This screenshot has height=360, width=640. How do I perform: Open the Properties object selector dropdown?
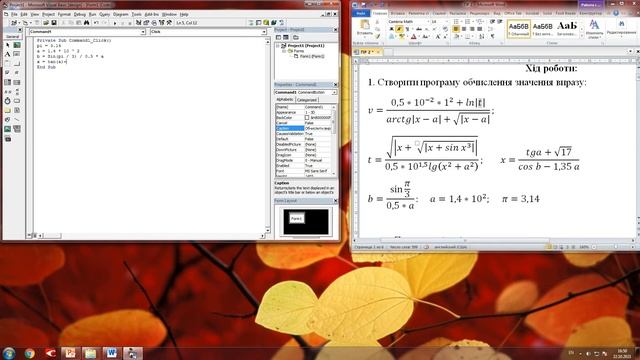[x=334, y=93]
